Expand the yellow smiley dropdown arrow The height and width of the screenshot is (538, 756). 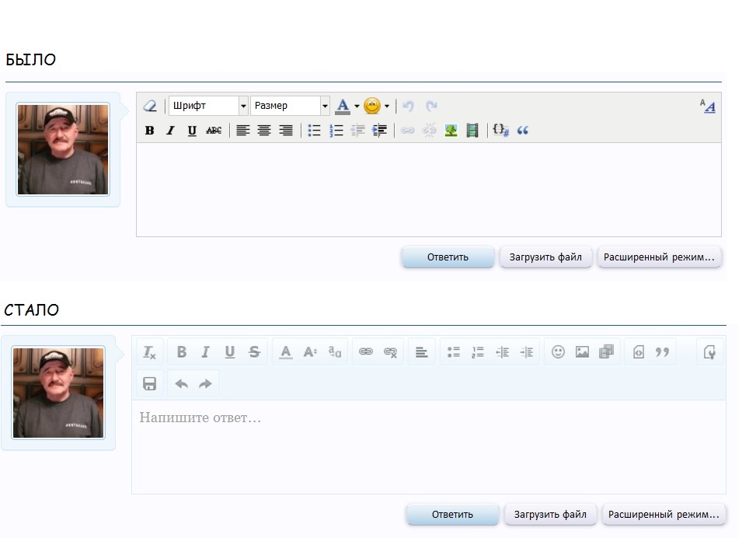click(x=387, y=107)
